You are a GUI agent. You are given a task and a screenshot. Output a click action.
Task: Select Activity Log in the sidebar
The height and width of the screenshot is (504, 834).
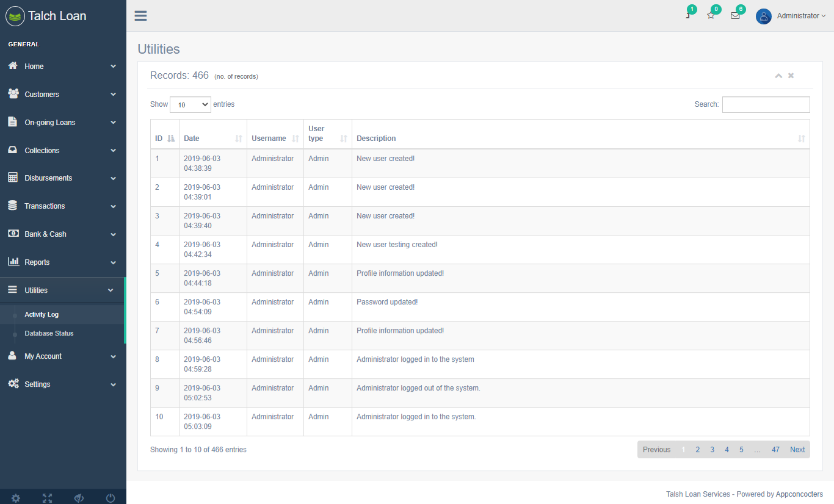point(42,315)
